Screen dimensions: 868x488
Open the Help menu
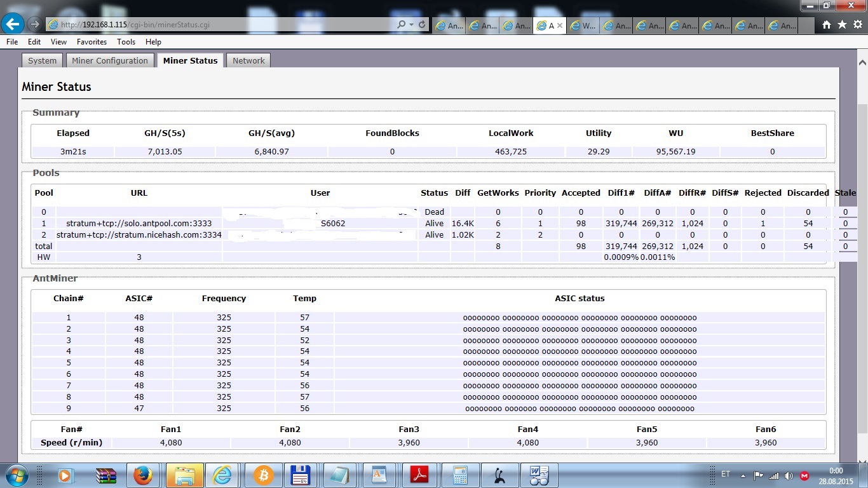153,42
